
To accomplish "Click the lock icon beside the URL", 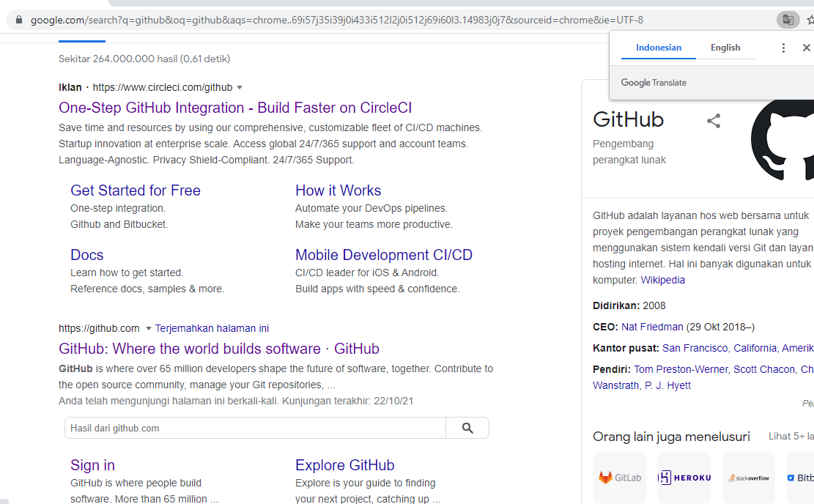I will [x=19, y=20].
